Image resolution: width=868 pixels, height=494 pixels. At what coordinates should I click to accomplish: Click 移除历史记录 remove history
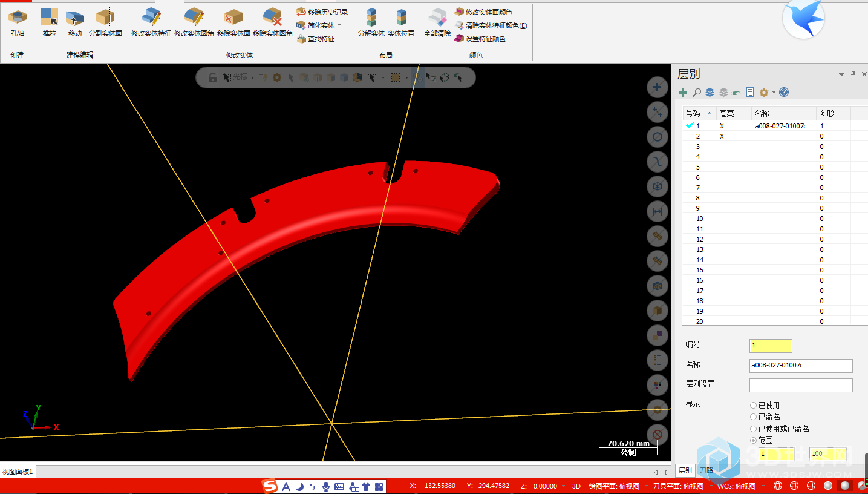coord(322,12)
